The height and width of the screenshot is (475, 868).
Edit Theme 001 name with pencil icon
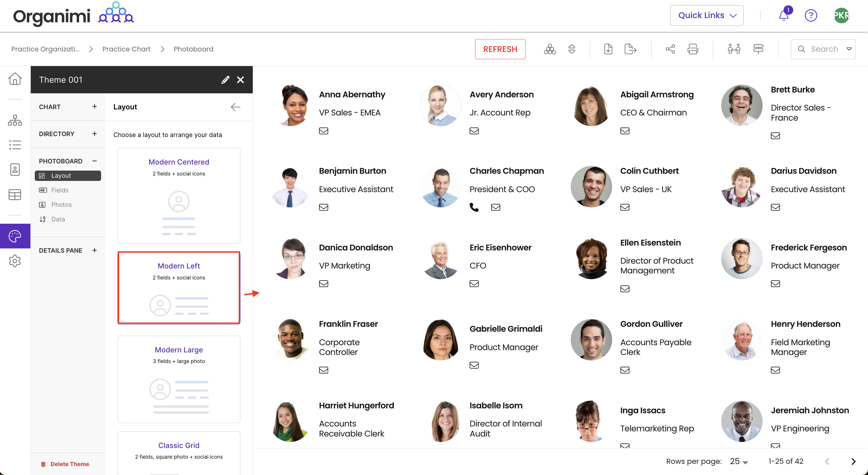click(x=225, y=80)
